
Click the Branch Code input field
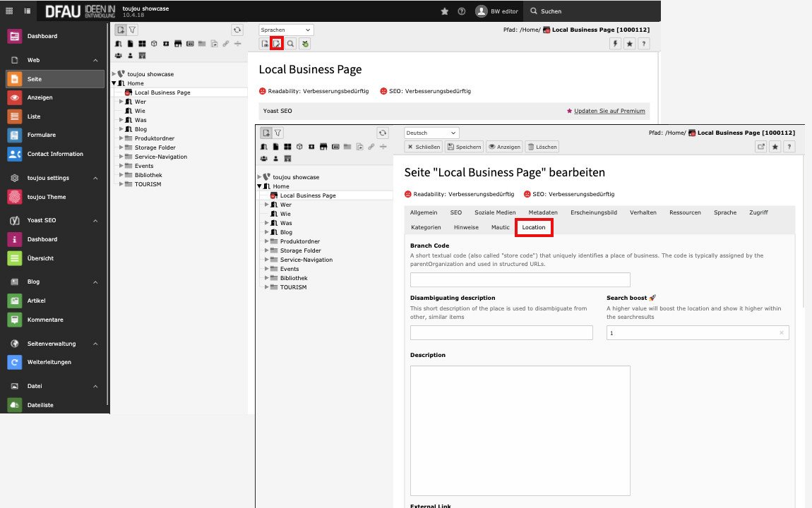coord(520,279)
